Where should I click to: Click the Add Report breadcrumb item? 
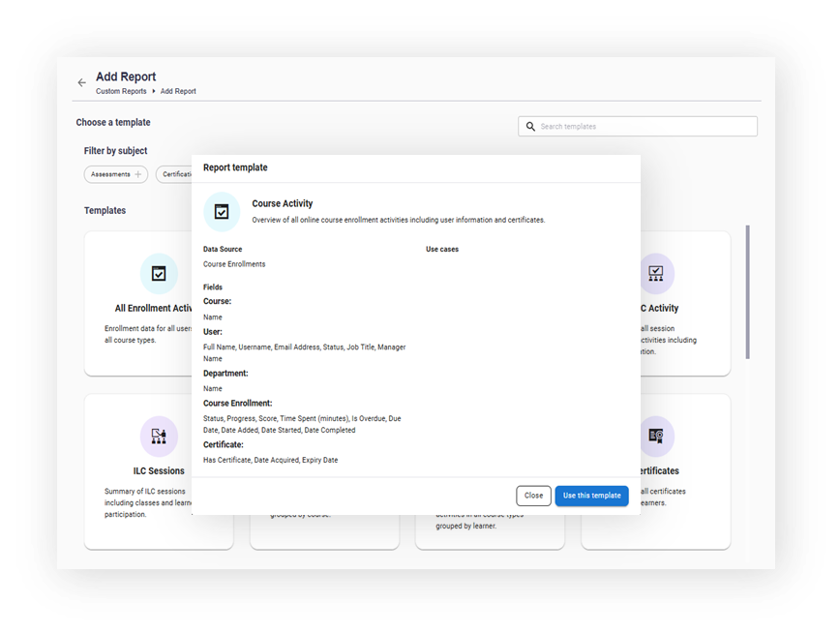coord(178,91)
